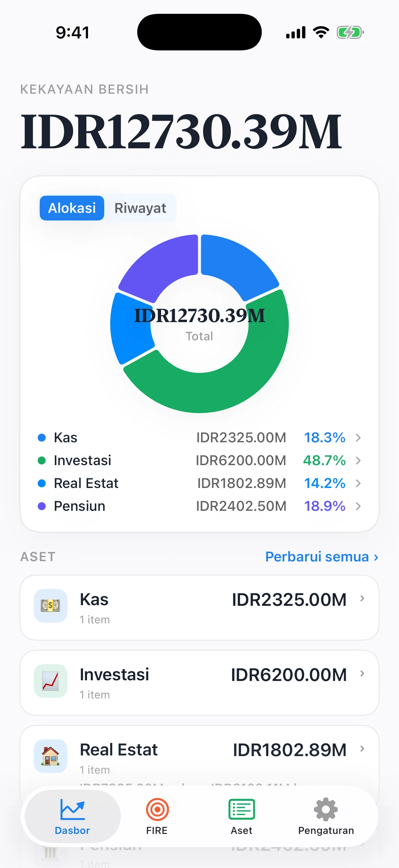Tap the Kas legend color dot

42,437
